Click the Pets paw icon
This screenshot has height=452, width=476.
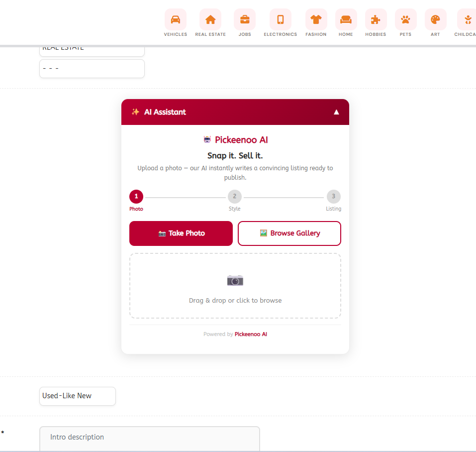[405, 19]
